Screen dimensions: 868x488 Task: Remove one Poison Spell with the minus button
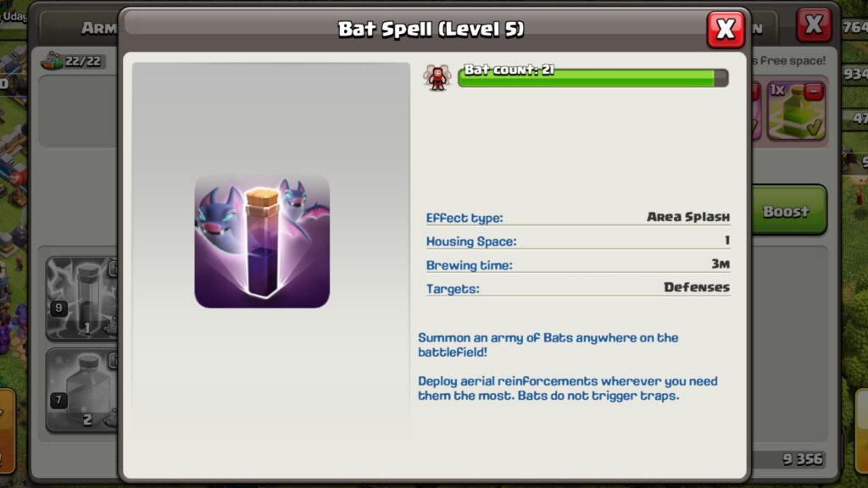[x=813, y=91]
